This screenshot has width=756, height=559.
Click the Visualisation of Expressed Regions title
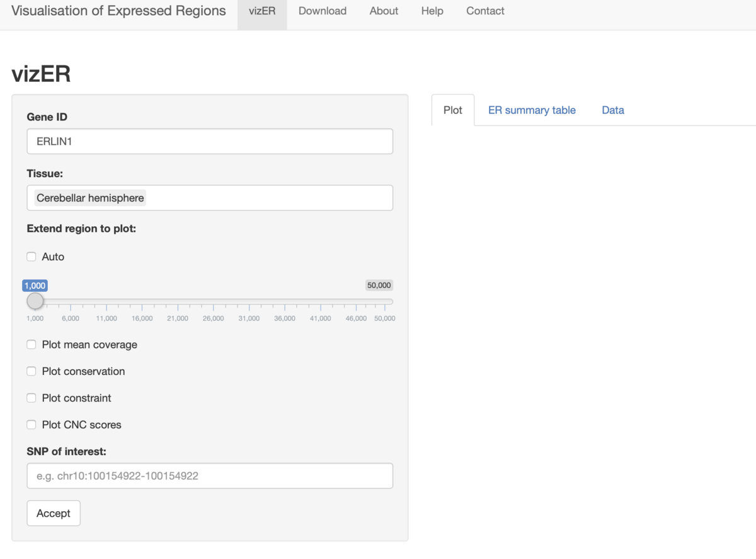pyautogui.click(x=118, y=11)
